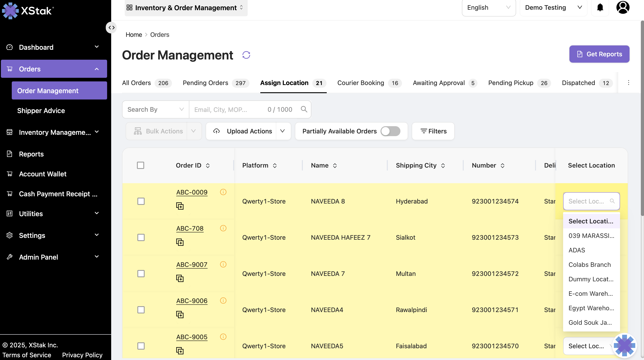Open the Search By dropdown
The image size is (644, 360).
click(155, 109)
